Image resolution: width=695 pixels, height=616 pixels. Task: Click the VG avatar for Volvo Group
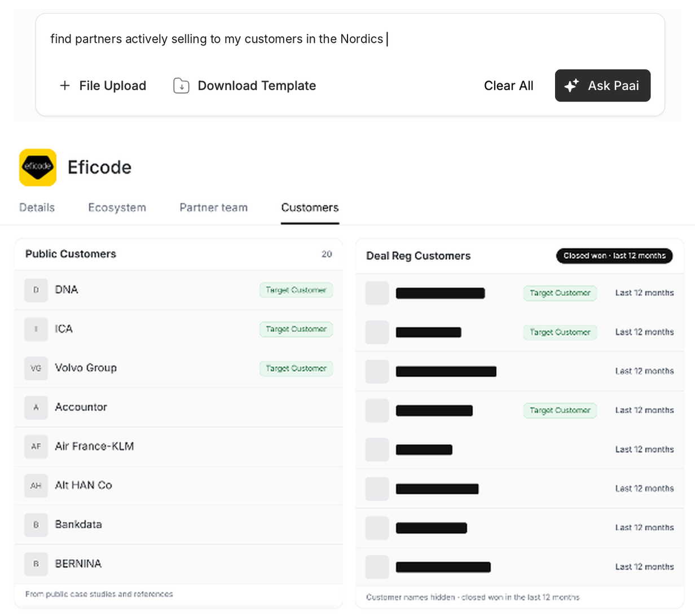[x=36, y=368]
